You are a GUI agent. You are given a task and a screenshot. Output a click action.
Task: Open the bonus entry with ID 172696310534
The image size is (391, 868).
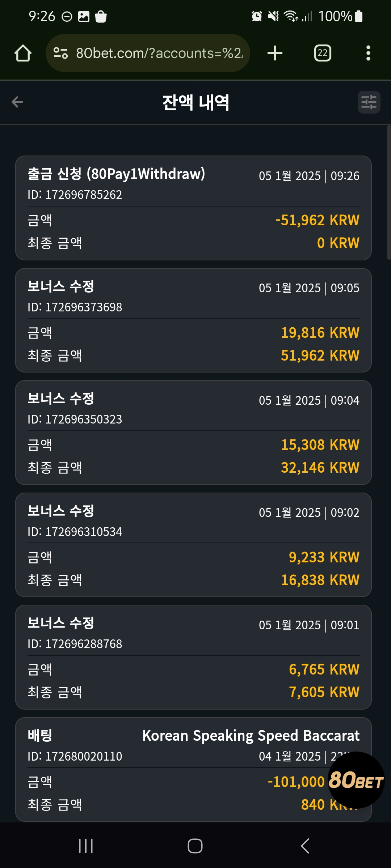193,545
